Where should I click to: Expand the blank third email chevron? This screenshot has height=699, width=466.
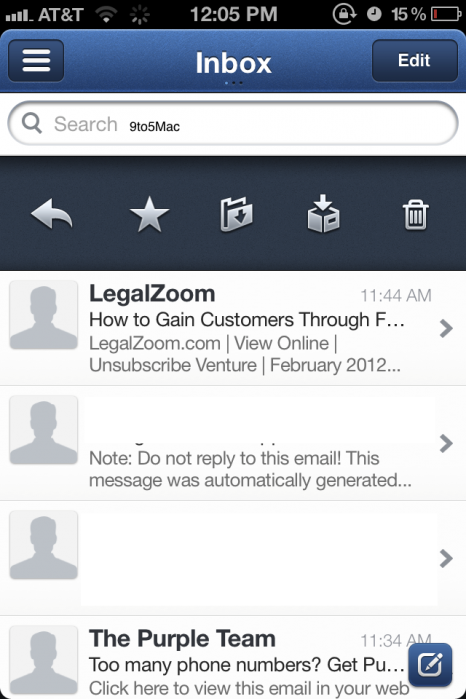coord(446,559)
